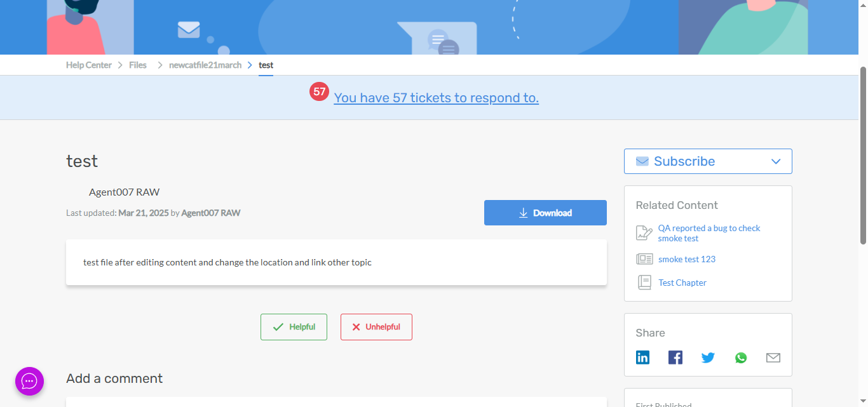Expand the Subscribe dropdown arrow
Image resolution: width=868 pixels, height=407 pixels.
click(x=775, y=161)
